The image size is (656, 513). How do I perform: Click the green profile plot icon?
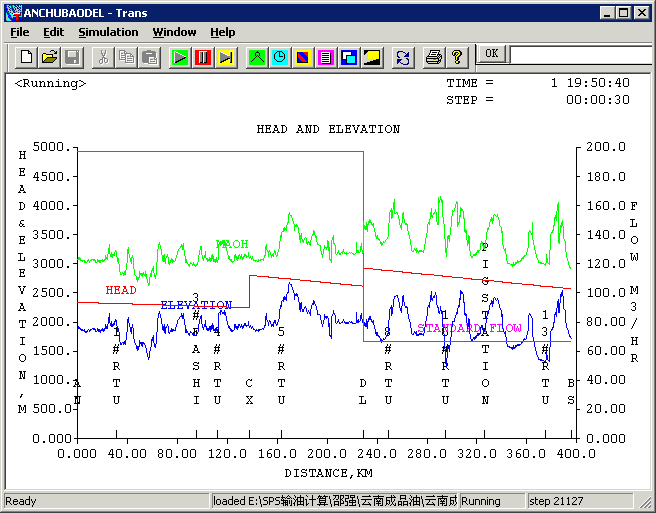coord(257,57)
